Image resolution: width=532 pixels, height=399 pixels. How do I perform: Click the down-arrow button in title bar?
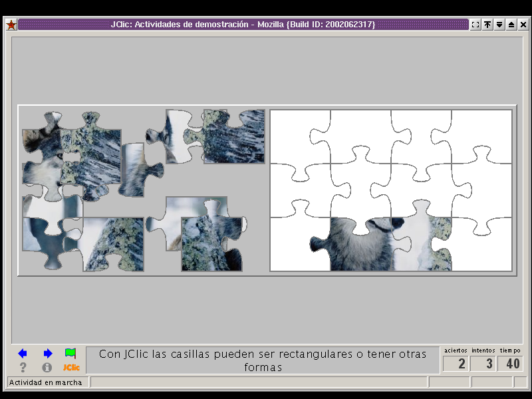tap(499, 25)
